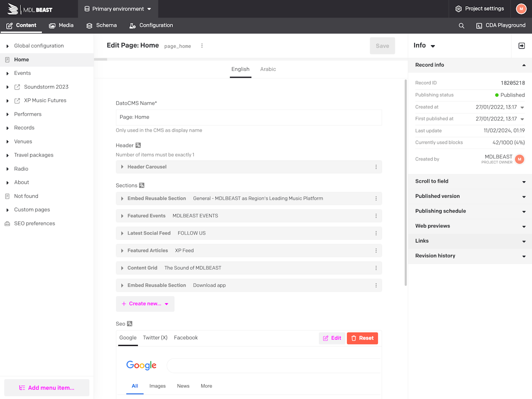Viewport: 532px width, 399px height.
Task: Open CDA Playground
Action: point(501,26)
